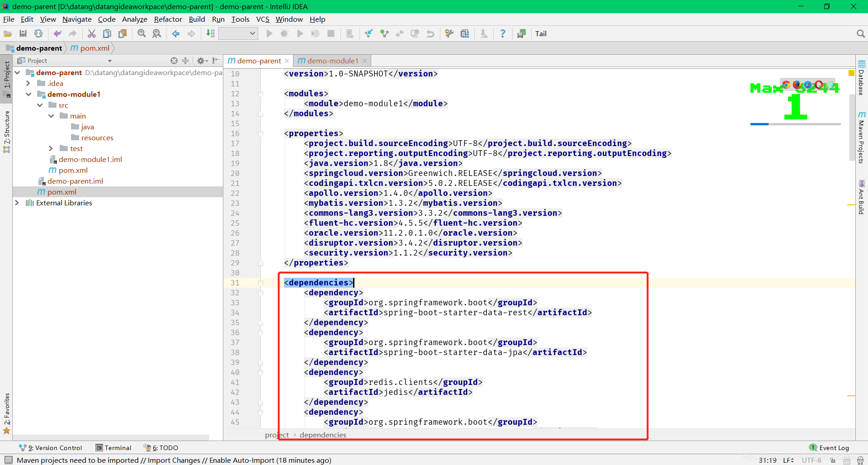Open Project panel gear settings
This screenshot has width=868, height=465.
point(202,61)
